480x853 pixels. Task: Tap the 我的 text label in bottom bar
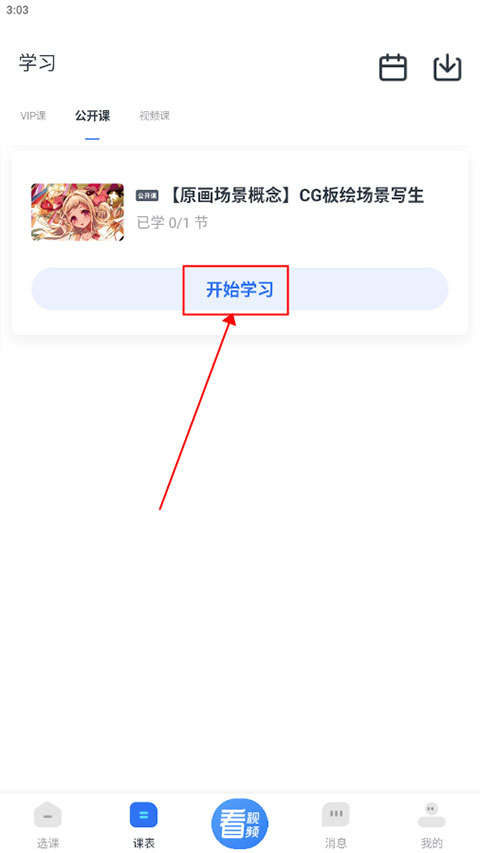point(432,843)
